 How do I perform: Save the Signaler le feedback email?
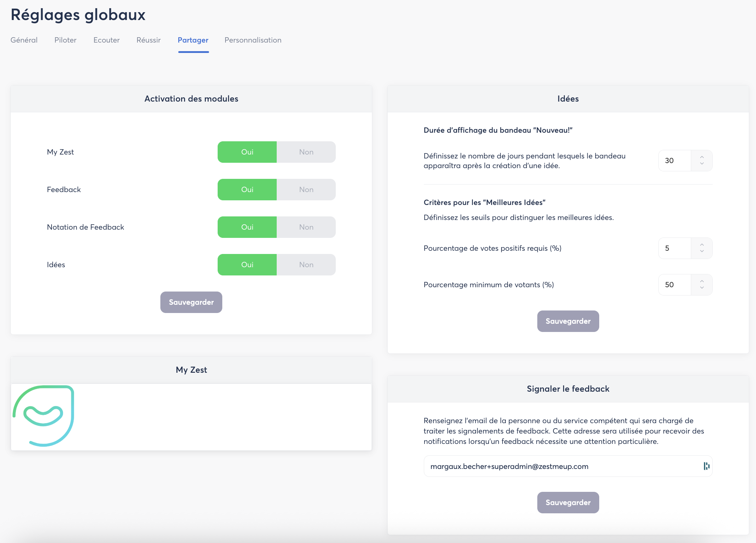tap(568, 503)
